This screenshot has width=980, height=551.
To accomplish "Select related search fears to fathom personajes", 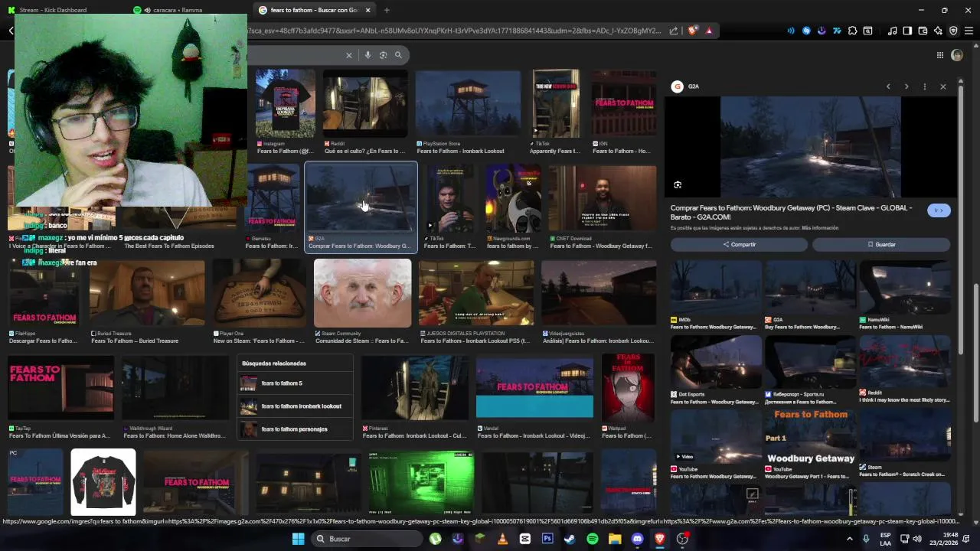I will pos(294,429).
